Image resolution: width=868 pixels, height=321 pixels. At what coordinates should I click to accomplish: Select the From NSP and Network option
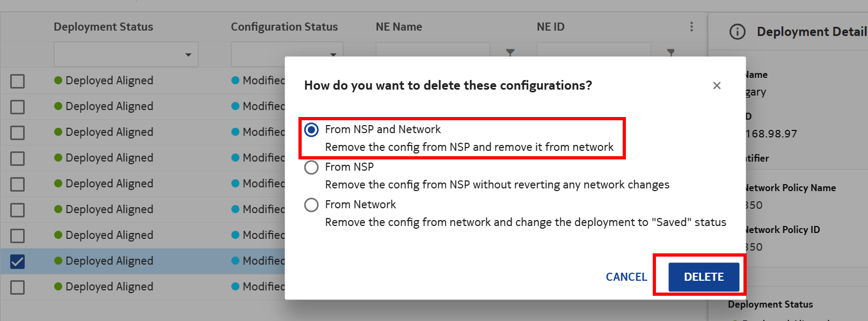tap(311, 129)
